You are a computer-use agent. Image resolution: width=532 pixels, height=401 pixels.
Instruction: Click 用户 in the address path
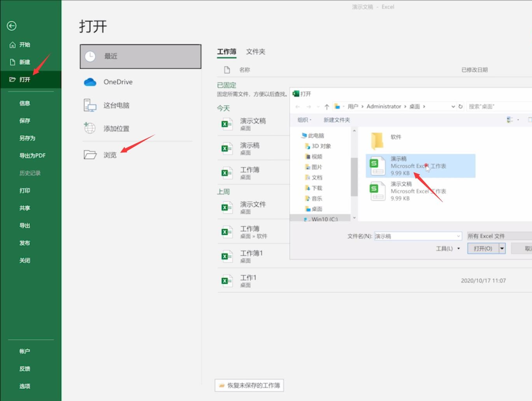tap(353, 106)
